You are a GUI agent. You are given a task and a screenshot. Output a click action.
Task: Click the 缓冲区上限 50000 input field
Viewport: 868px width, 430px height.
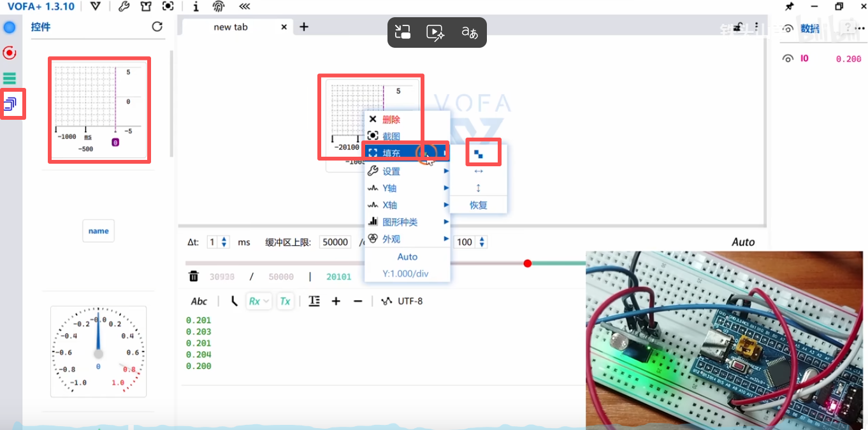(x=335, y=242)
